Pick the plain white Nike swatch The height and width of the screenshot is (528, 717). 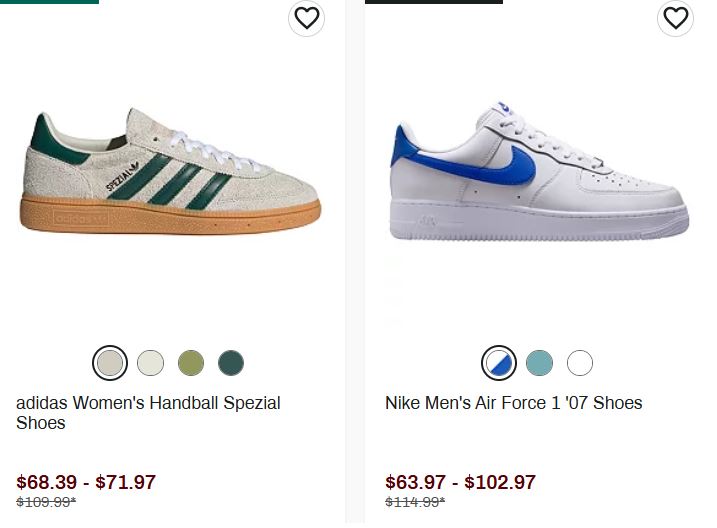(x=580, y=363)
